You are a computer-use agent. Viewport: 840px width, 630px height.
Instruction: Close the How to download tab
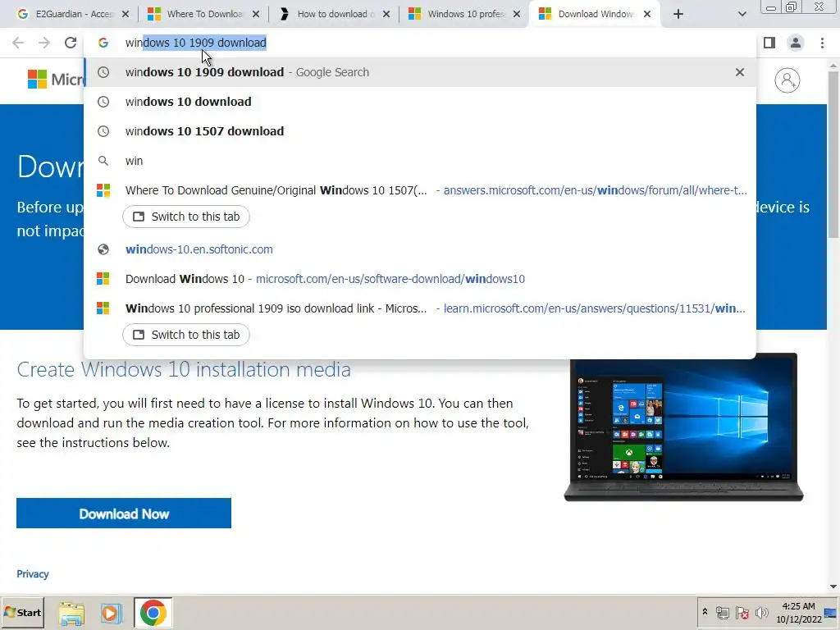(x=386, y=14)
